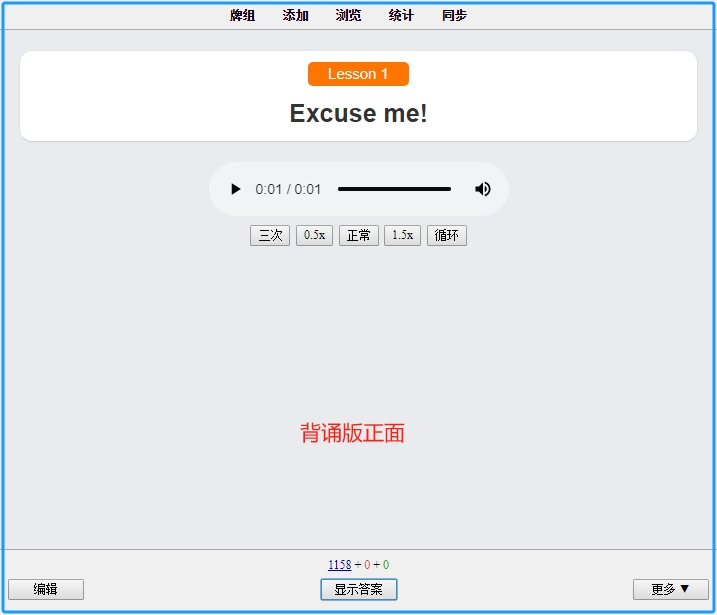Click the red 0 learning count
This screenshot has height=615, width=717.
click(367, 565)
